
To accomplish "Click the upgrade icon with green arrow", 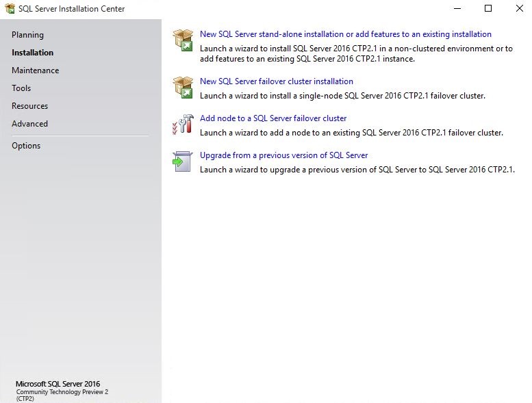I will 183,161.
